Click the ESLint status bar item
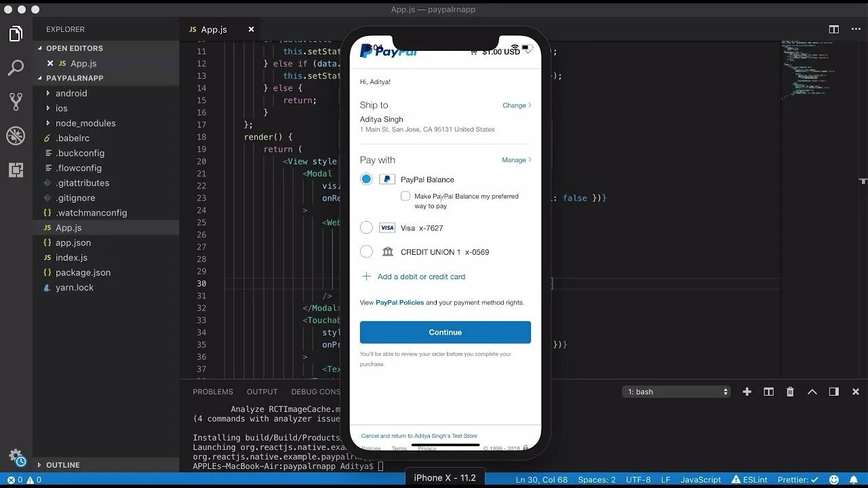The image size is (868, 488). [749, 479]
